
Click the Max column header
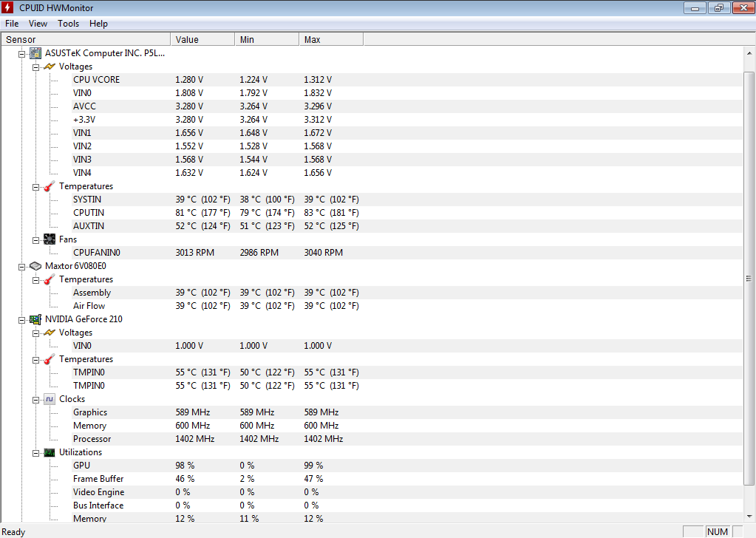pos(331,39)
